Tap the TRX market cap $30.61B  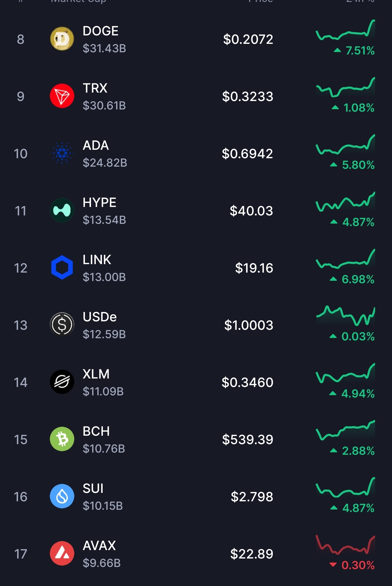pos(104,106)
